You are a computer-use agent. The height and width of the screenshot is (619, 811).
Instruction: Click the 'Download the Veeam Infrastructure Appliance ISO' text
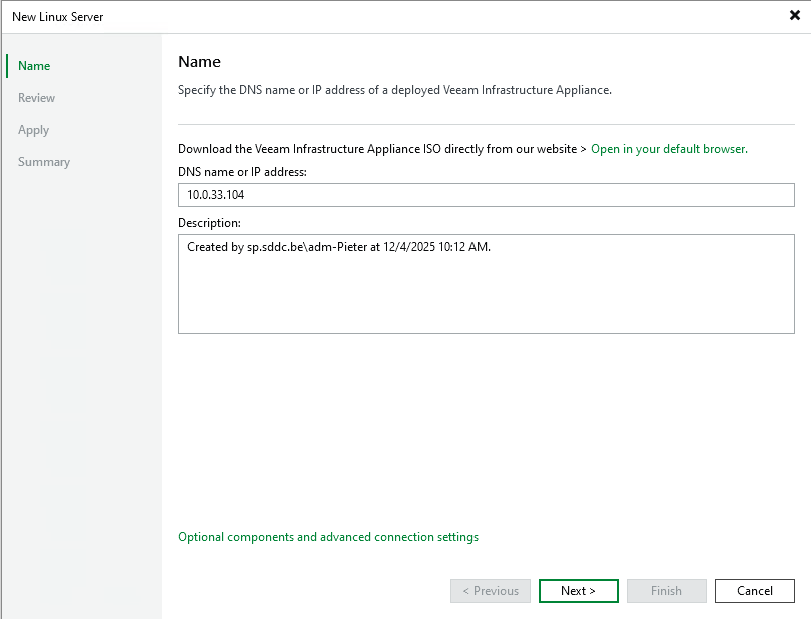pos(382,149)
